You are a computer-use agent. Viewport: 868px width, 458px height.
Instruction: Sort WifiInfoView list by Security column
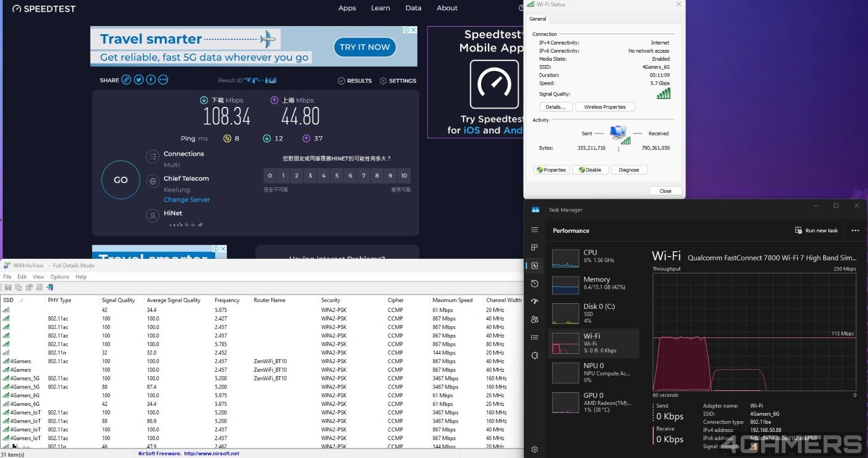(x=352, y=300)
